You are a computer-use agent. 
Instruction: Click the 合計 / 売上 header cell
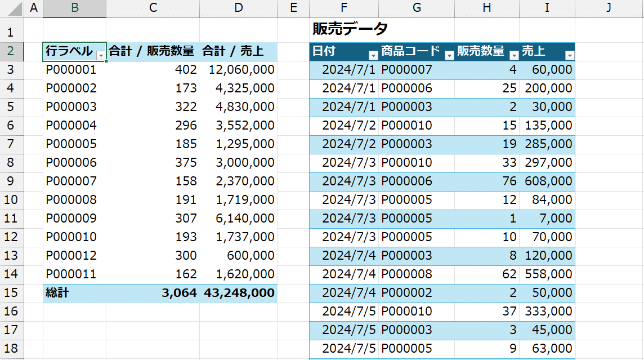pos(239,51)
